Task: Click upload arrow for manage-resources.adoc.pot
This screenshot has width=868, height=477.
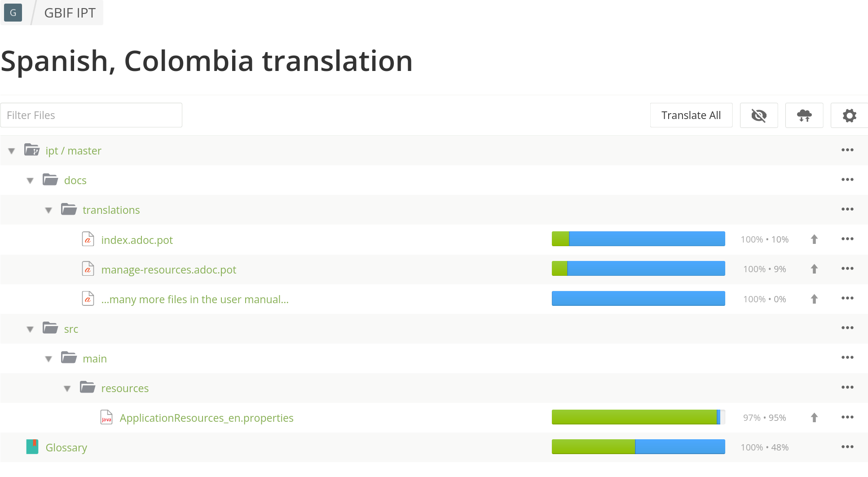Action: click(x=814, y=269)
